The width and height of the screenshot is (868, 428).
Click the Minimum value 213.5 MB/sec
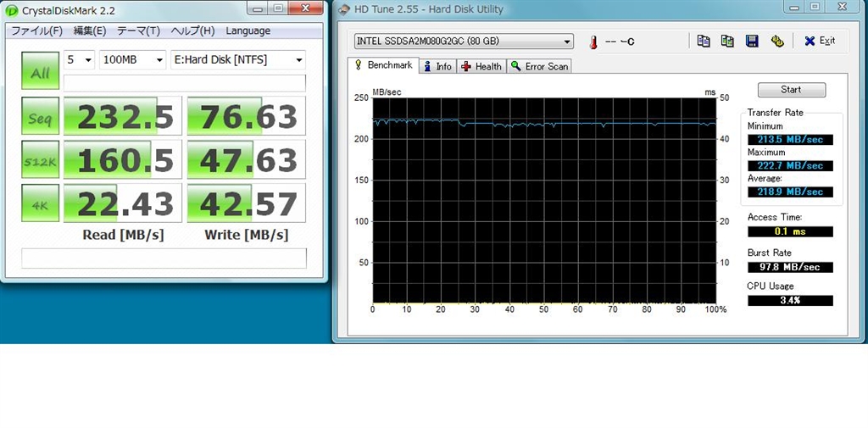(790, 140)
